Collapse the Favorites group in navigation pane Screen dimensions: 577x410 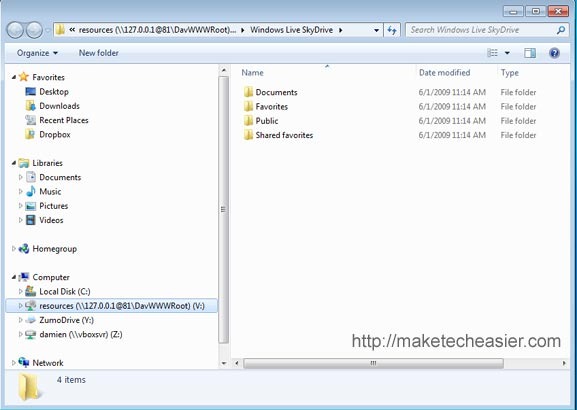coord(14,77)
